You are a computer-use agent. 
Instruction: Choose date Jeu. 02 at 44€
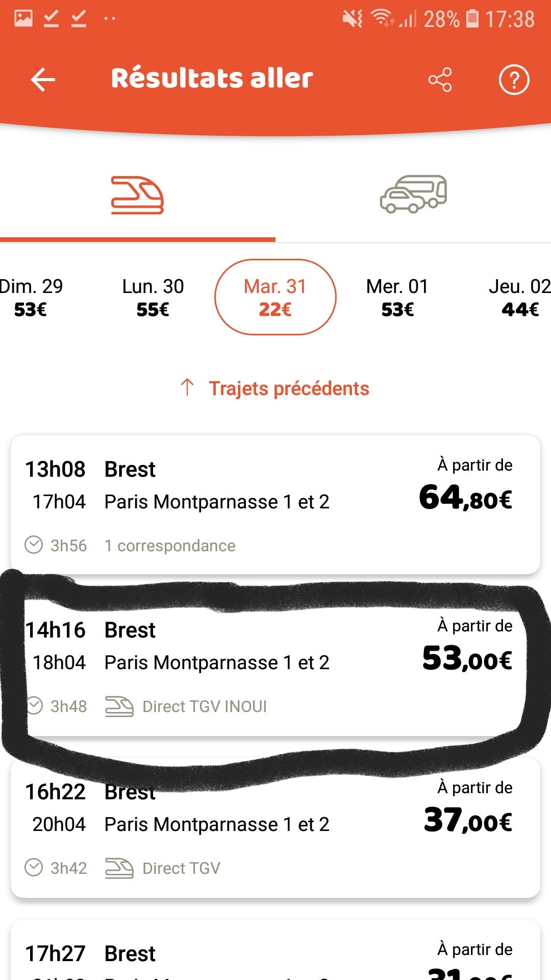pyautogui.click(x=519, y=298)
